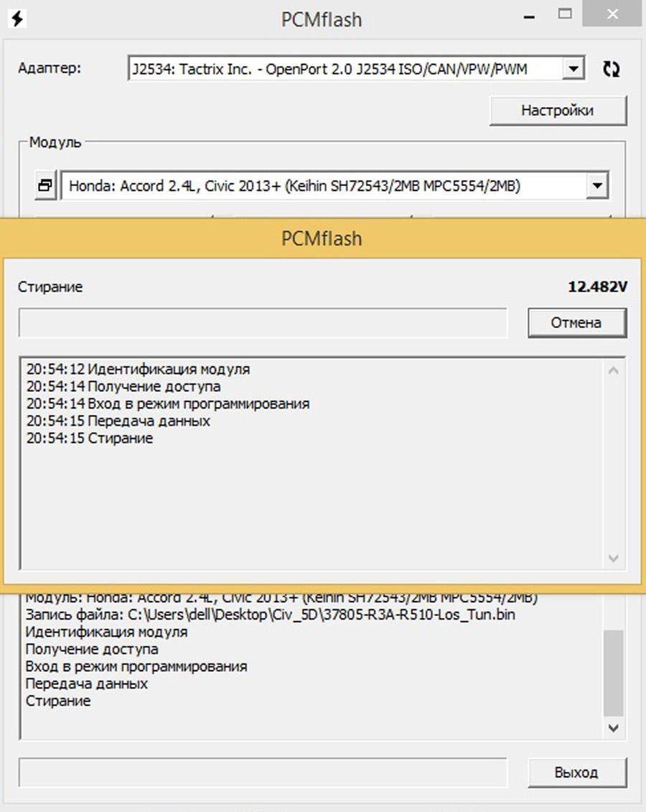646x812 pixels.
Task: Click the PCMflash lightning bolt app icon
Action: [18, 19]
